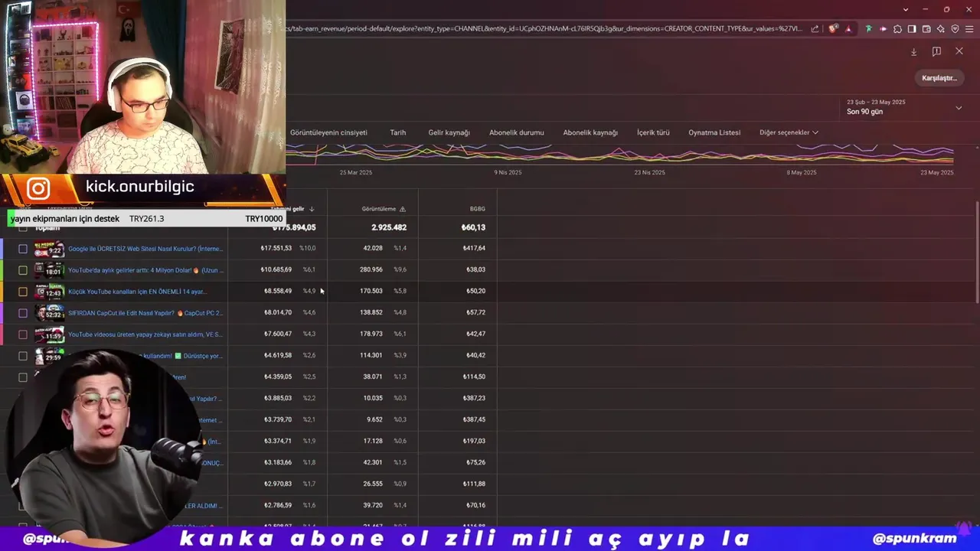Screen dimensions: 980x551
Task: Open the browser hamburger menu
Action: click(969, 29)
